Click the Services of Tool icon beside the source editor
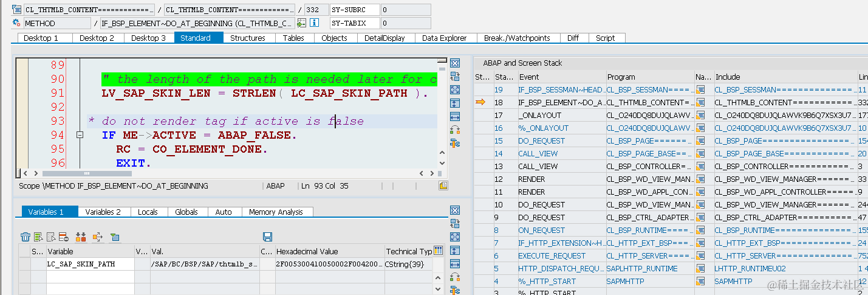 (454, 143)
